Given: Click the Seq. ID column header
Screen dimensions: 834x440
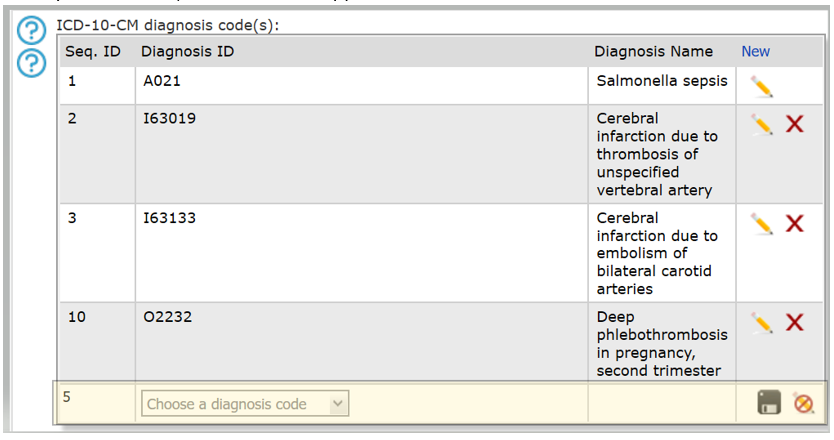Looking at the screenshot, I should tap(93, 52).
